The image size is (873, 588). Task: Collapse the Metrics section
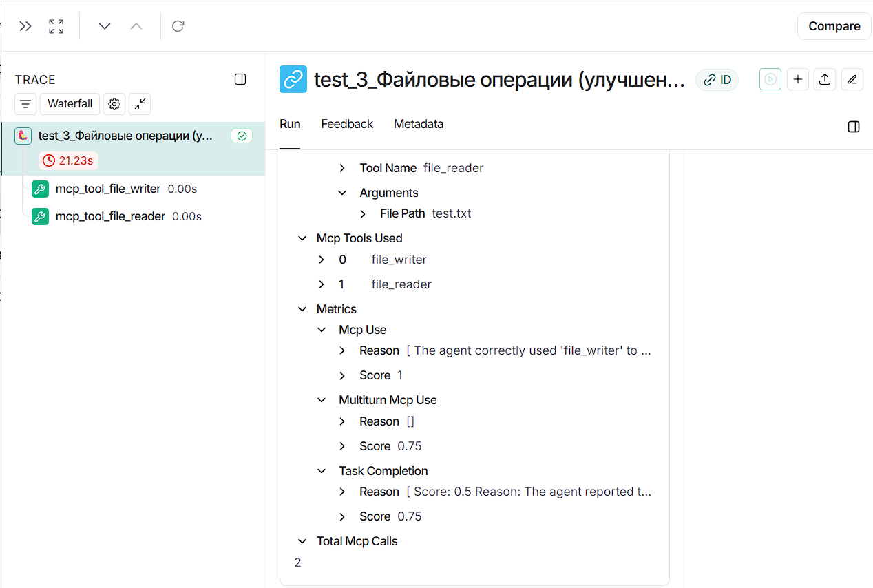click(x=302, y=309)
